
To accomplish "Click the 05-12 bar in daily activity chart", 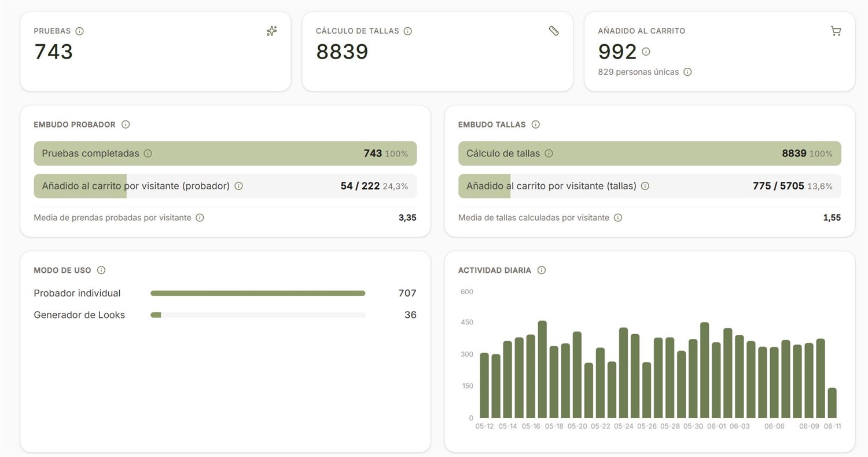I will point(484,385).
